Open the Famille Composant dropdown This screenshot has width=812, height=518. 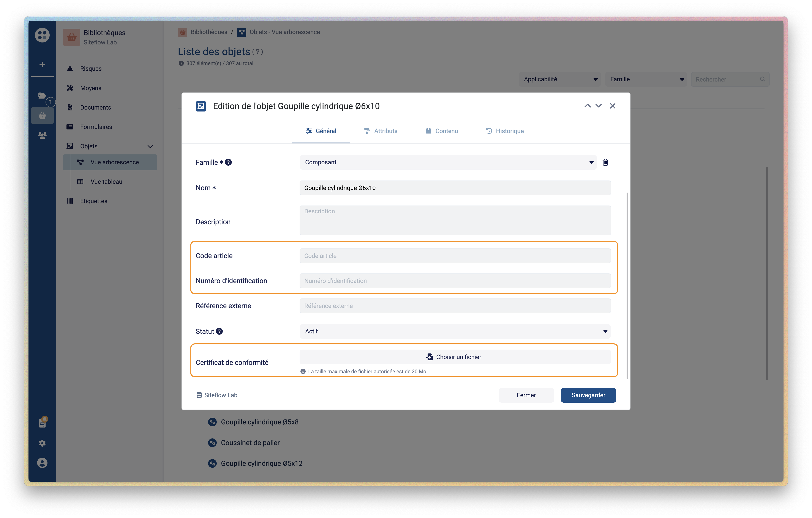tap(448, 162)
